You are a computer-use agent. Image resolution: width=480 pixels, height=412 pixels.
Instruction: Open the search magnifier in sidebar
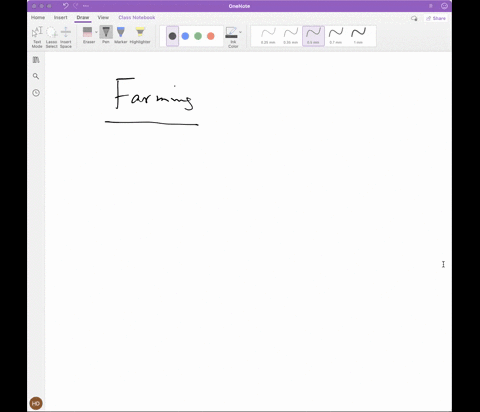click(x=36, y=76)
